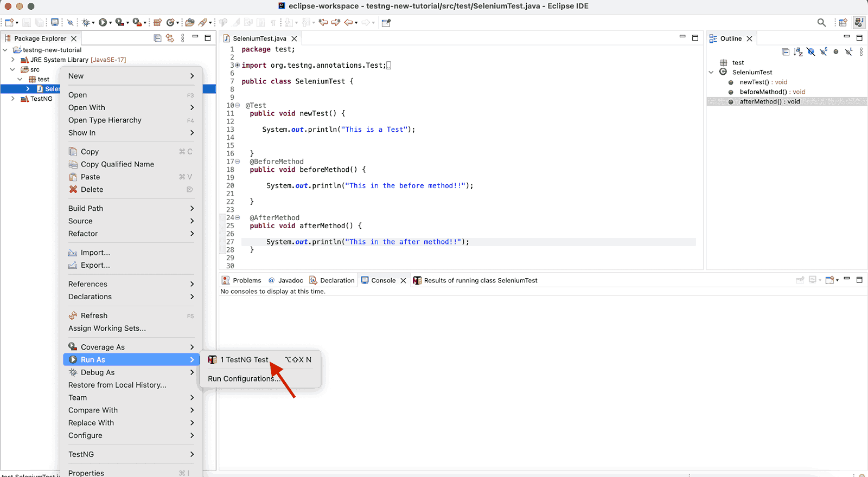Viewport: 868px width, 477px height.
Task: Switch to the Javadoc tab
Action: 285,280
